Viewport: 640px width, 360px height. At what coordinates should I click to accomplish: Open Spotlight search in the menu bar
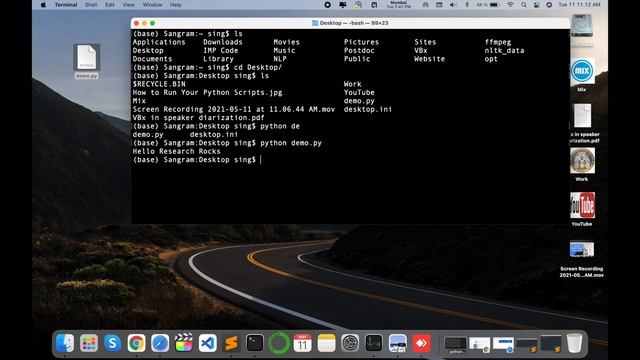[524, 5]
